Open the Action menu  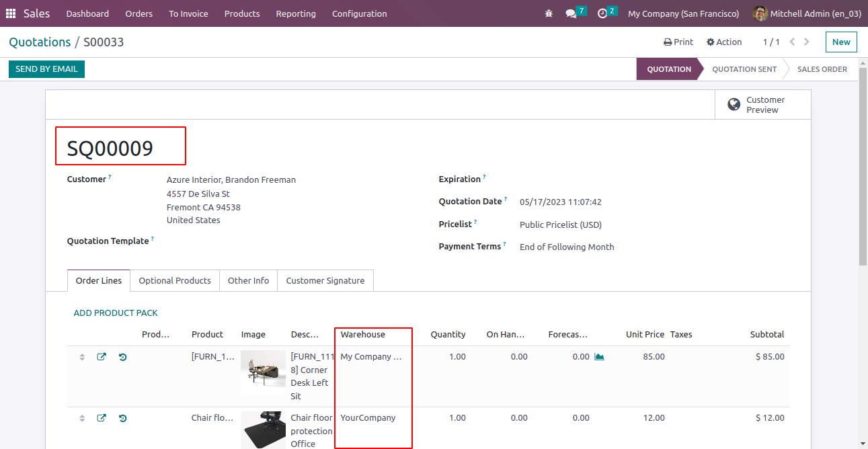pyautogui.click(x=724, y=42)
